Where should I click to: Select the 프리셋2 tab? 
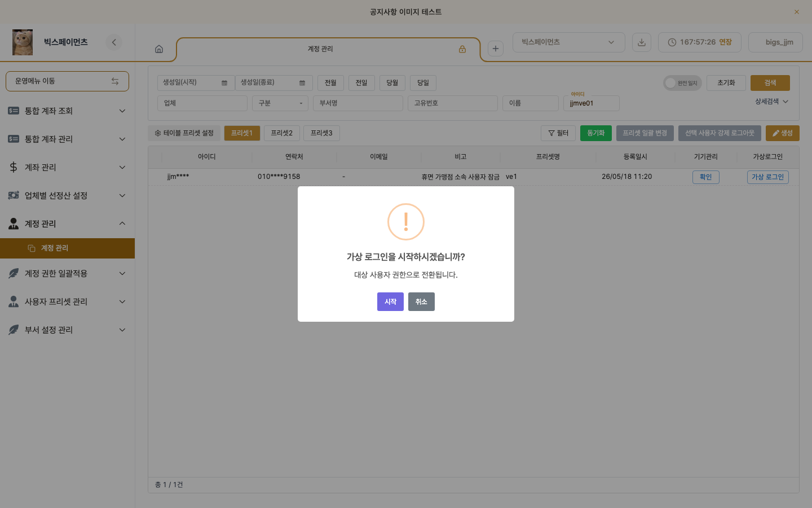point(282,133)
